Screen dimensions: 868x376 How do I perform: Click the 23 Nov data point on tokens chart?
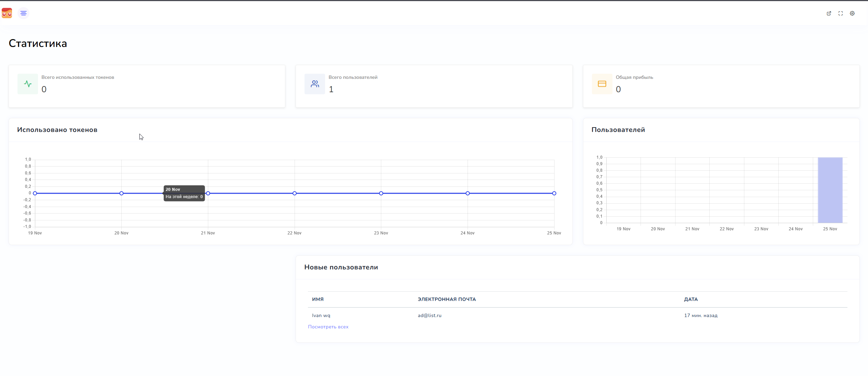coord(381,193)
